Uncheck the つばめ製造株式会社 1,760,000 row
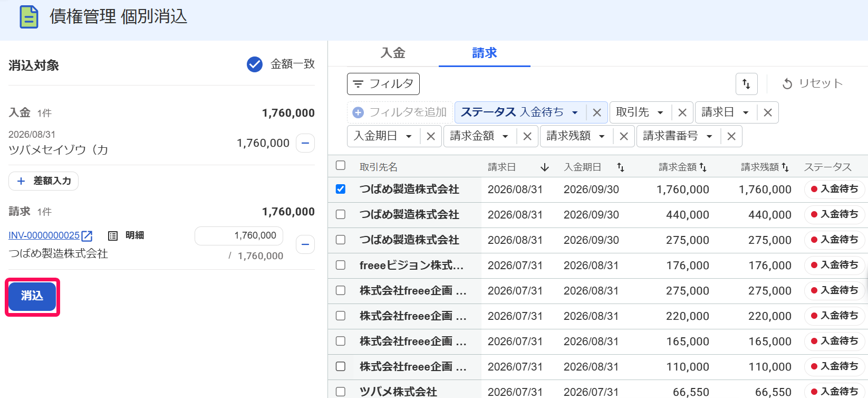Viewport: 868px width, 398px height. coord(341,189)
